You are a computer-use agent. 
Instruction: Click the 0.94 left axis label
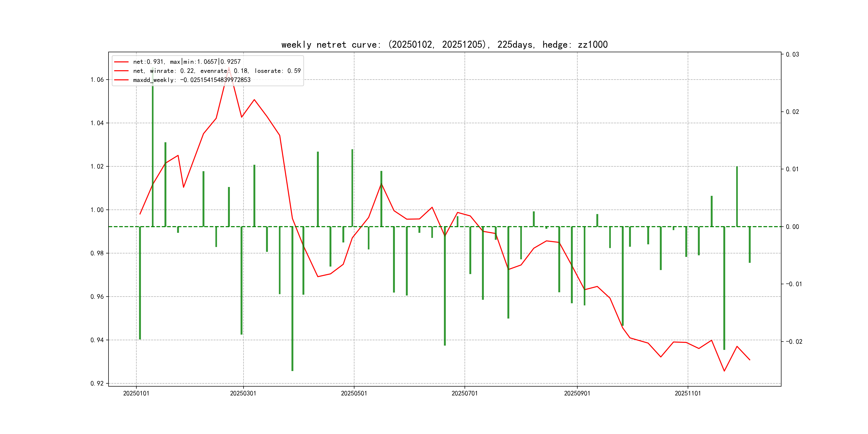click(x=97, y=340)
